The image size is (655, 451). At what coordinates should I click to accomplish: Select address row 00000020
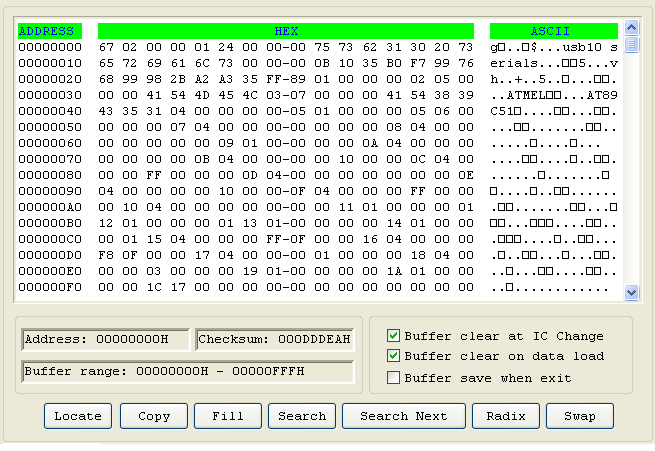point(50,79)
